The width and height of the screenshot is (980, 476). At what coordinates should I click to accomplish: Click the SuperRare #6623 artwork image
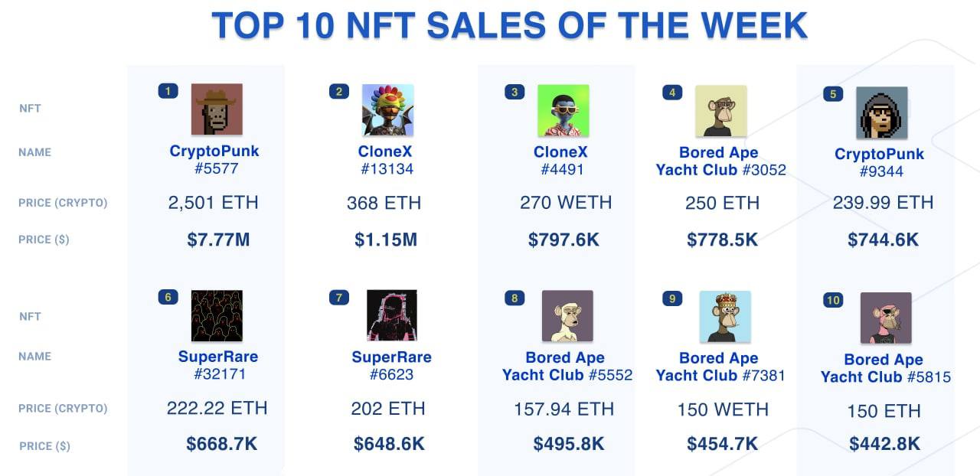coord(391,315)
